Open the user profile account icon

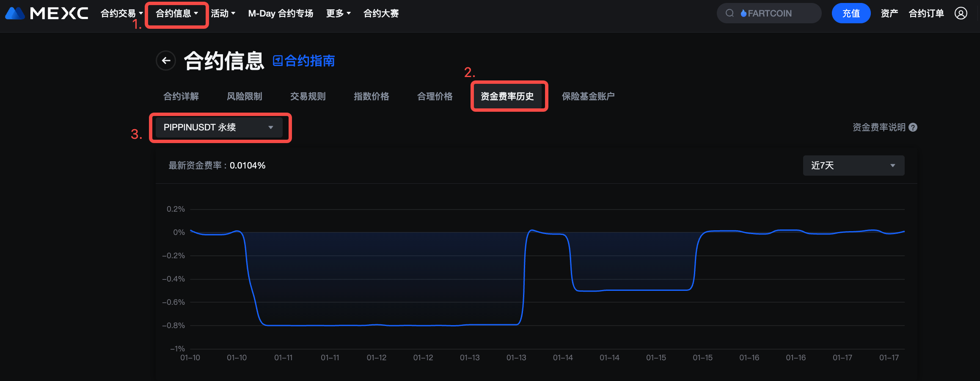(x=961, y=14)
